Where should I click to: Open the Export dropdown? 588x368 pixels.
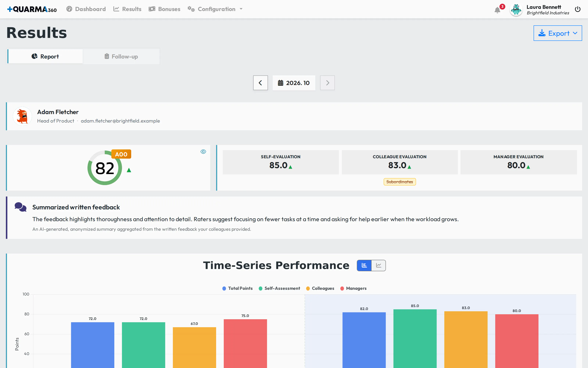[558, 33]
